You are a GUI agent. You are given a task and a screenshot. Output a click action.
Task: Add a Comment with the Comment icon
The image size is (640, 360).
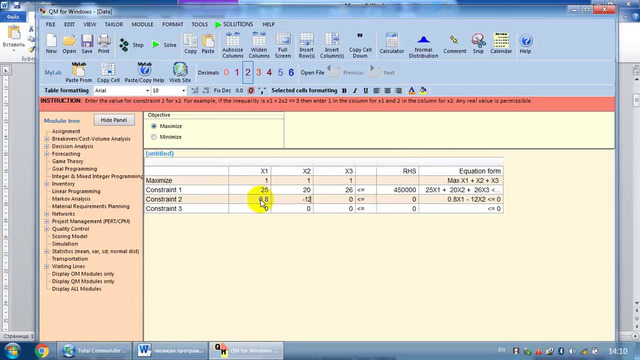coord(454,44)
